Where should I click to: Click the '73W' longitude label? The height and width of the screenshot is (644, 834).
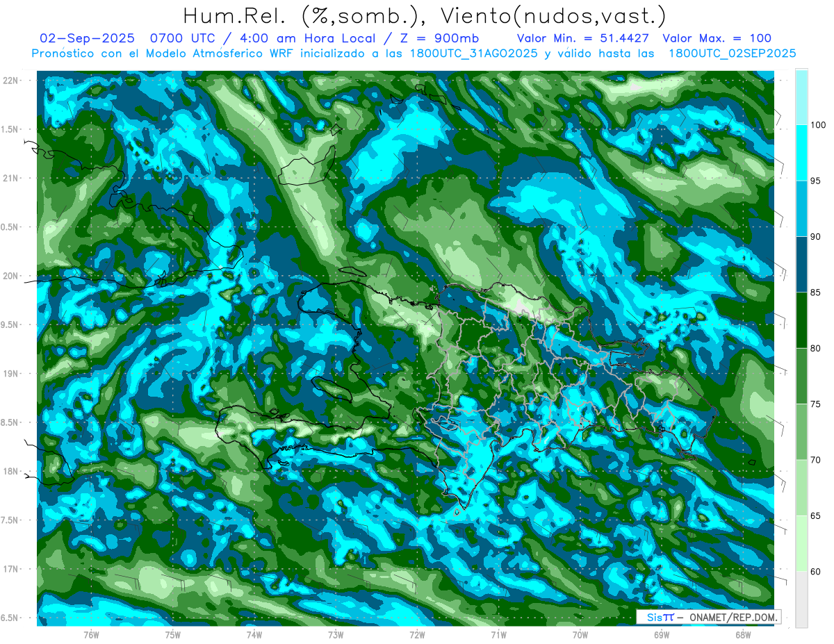click(x=336, y=634)
